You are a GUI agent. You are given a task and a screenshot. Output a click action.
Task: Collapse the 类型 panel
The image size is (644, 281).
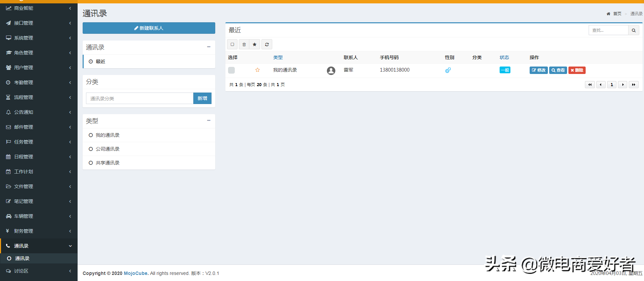tap(209, 120)
